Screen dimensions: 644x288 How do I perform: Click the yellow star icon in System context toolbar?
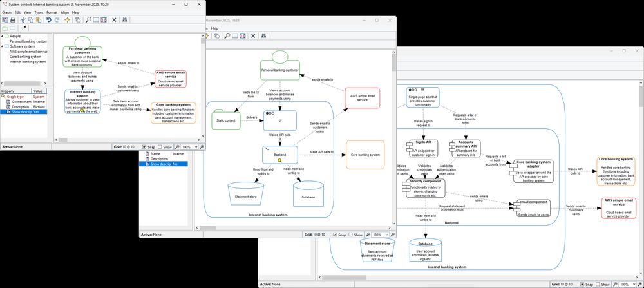[x=67, y=20]
